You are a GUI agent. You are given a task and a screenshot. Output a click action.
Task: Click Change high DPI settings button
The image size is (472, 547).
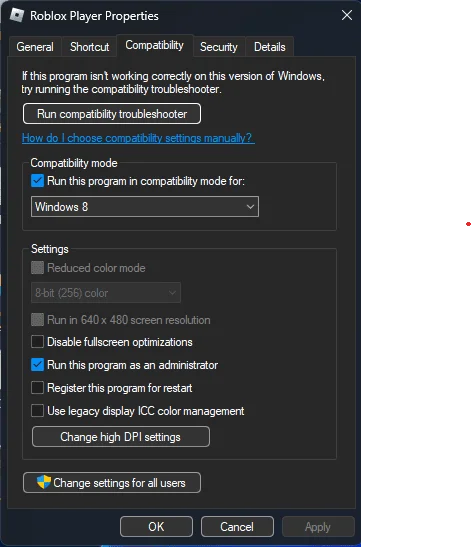[121, 437]
